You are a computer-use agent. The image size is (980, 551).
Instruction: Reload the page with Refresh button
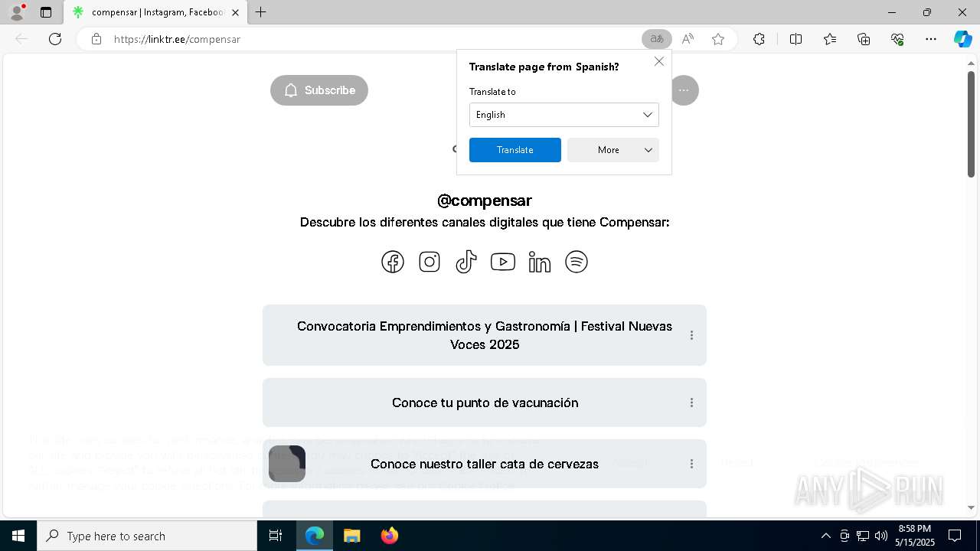pos(55,39)
